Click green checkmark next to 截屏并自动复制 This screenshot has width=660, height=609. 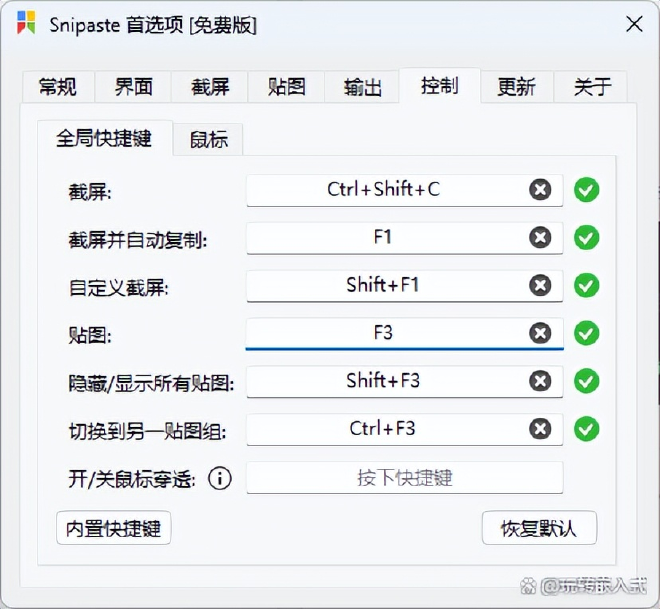click(x=586, y=238)
